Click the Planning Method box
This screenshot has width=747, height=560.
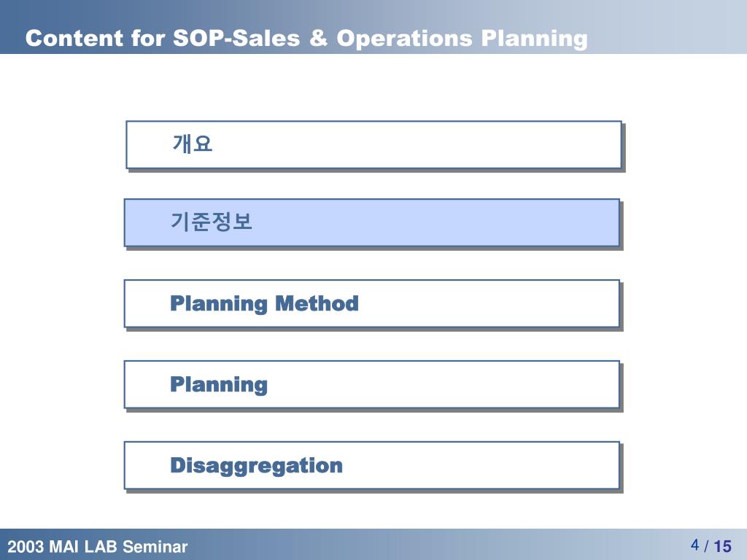tap(371, 304)
